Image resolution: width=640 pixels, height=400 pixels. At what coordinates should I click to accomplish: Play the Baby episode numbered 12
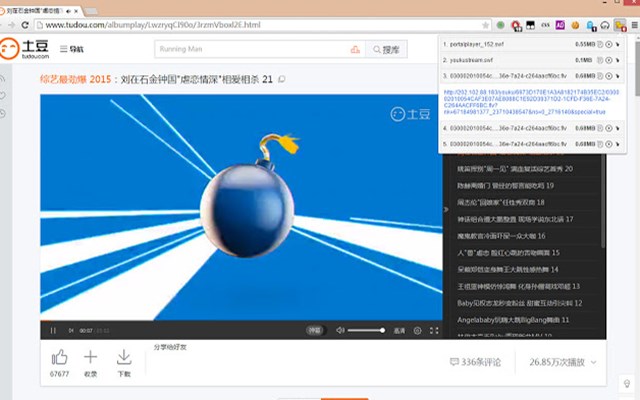click(520, 303)
